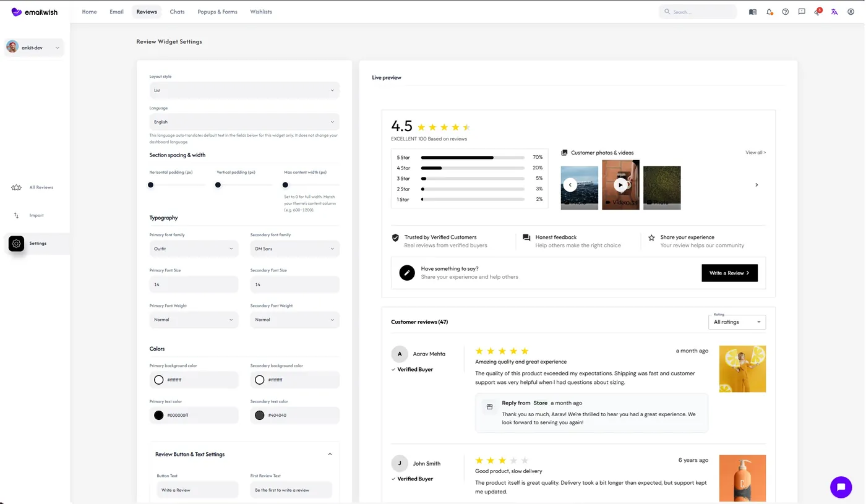866x504 pixels.
Task: Switch to the Email tab
Action: click(x=117, y=12)
